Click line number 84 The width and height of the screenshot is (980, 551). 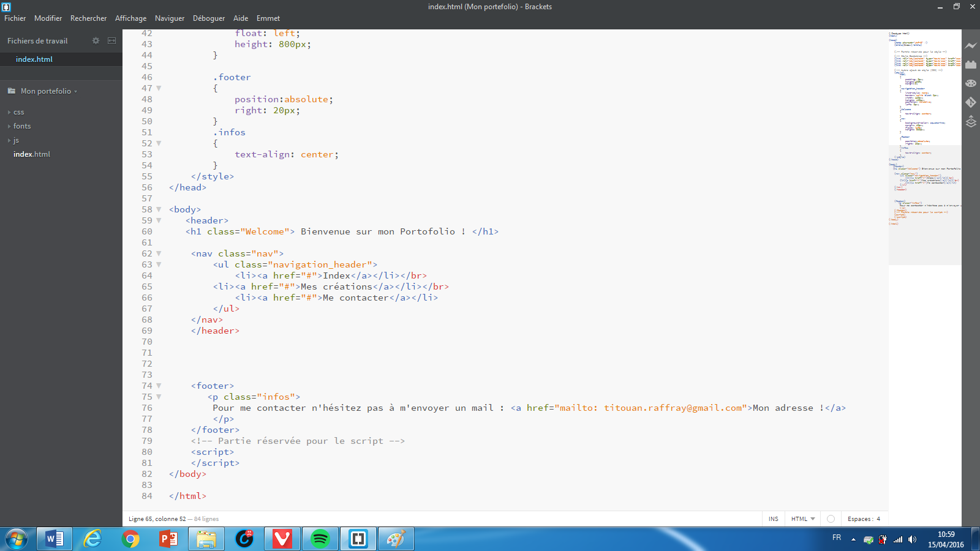[x=147, y=496]
